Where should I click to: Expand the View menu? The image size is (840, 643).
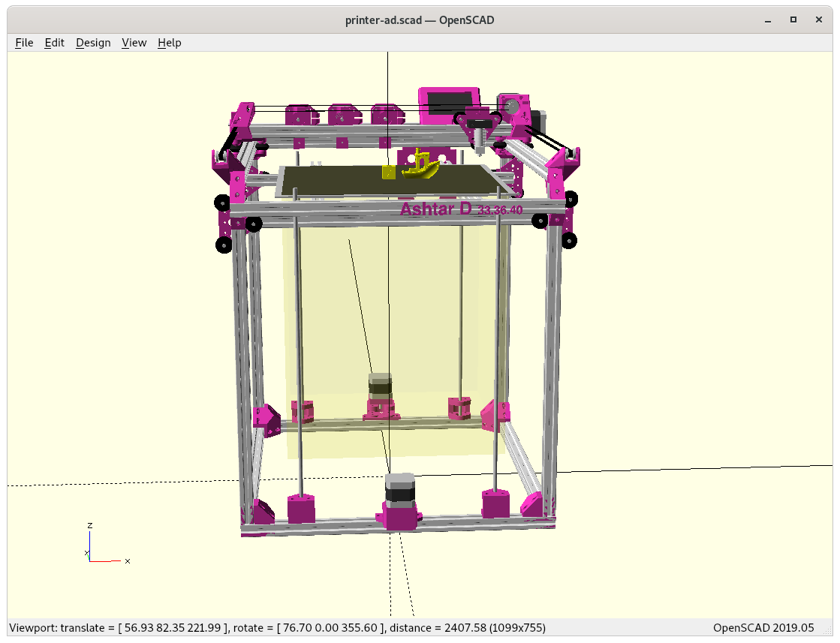(x=134, y=43)
